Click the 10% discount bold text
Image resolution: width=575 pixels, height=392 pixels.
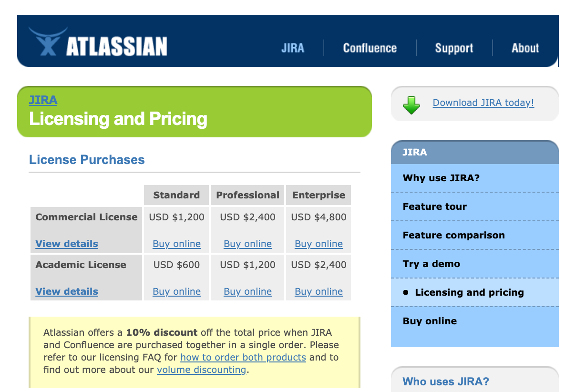pos(162,332)
